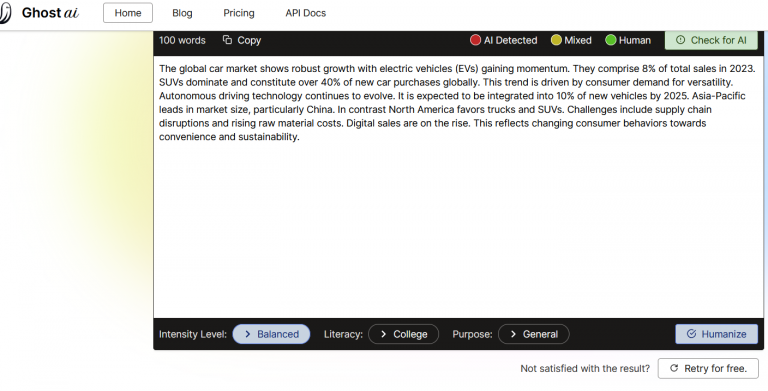Click the checkmark icon on Humanize button
This screenshot has height=391, width=768.
[691, 334]
